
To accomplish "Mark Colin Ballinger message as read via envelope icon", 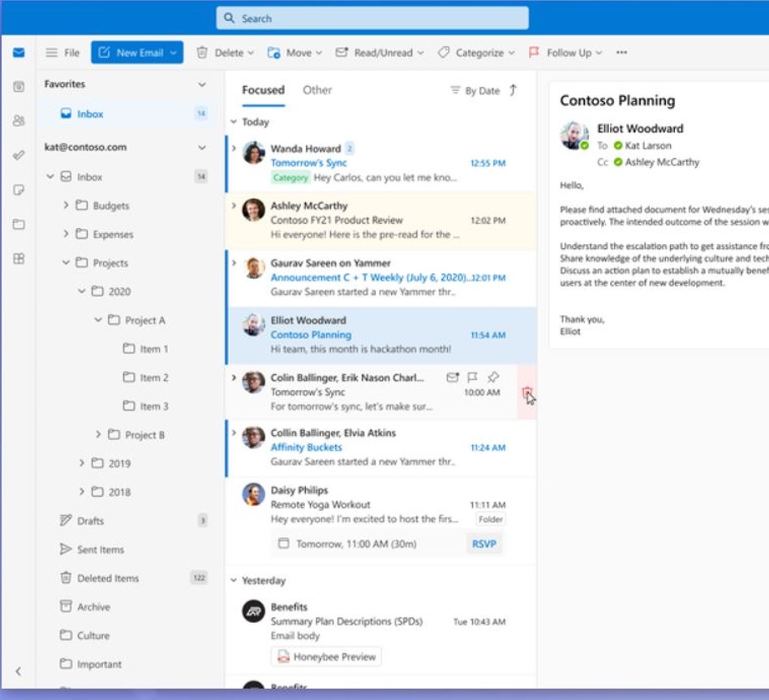I will (453, 377).
